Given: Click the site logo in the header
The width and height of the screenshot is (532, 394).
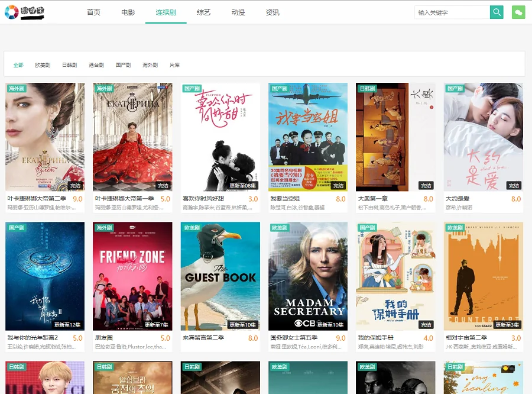Looking at the screenshot, I should point(27,12).
